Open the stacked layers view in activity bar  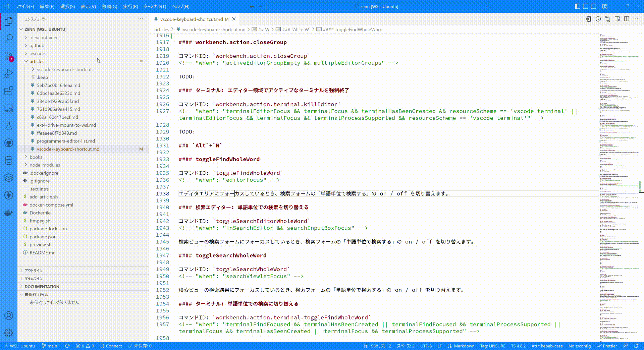pyautogui.click(x=9, y=178)
